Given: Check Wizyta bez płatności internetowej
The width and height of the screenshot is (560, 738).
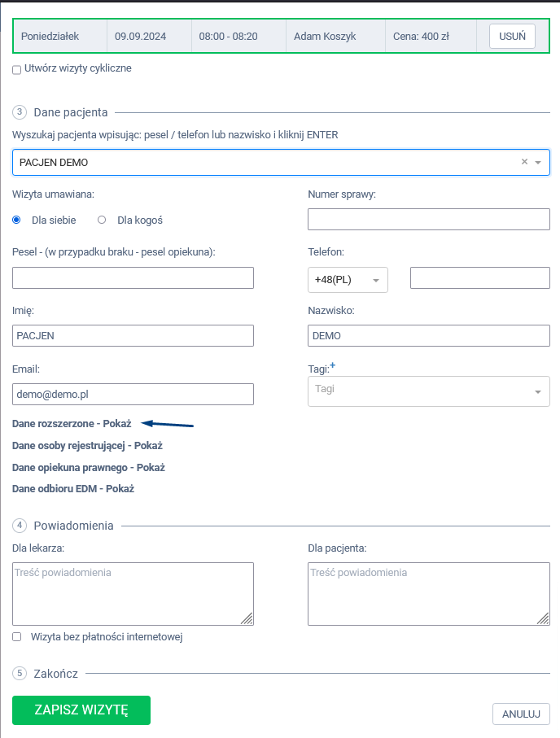Looking at the screenshot, I should coord(16,637).
